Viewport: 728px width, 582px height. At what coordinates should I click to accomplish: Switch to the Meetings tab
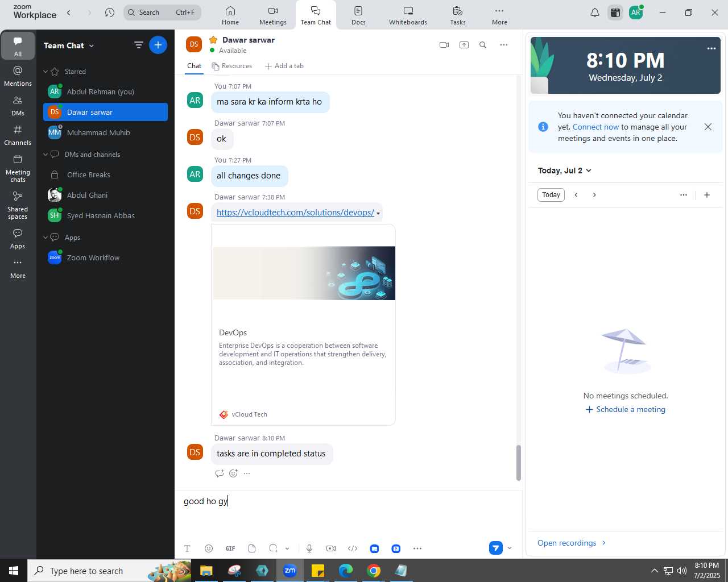pyautogui.click(x=273, y=15)
